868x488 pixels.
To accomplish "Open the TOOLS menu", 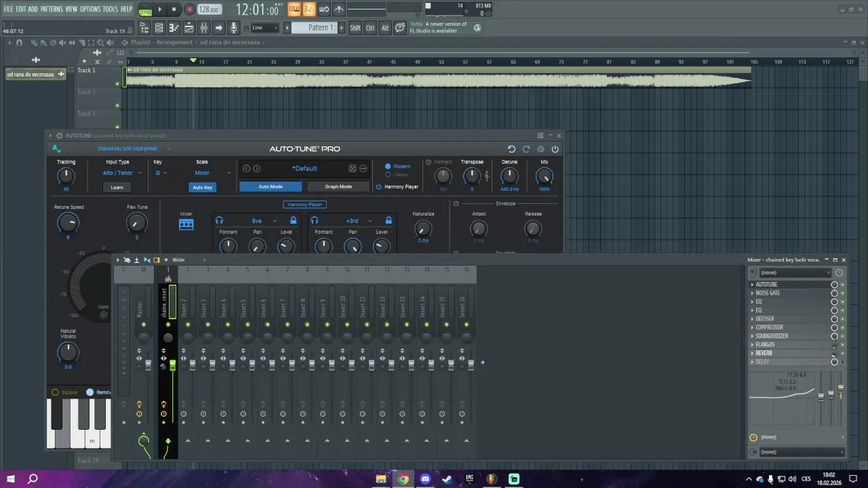I will click(x=110, y=9).
